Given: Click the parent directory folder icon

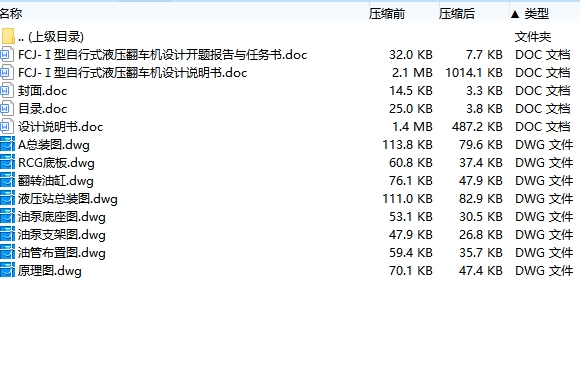Looking at the screenshot, I should (8, 36).
